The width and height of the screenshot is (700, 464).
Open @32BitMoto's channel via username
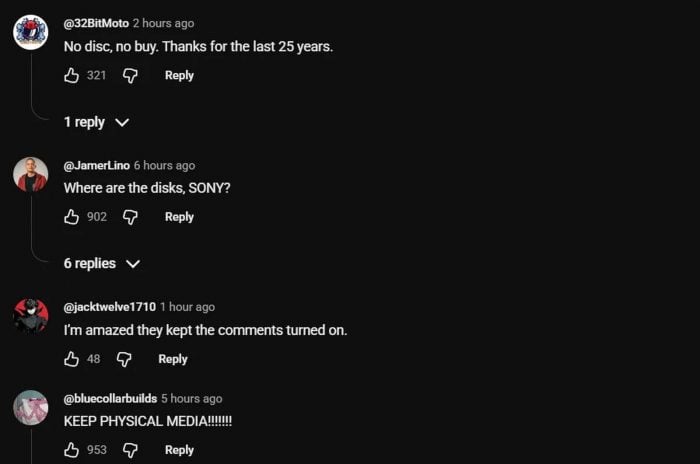click(x=96, y=23)
